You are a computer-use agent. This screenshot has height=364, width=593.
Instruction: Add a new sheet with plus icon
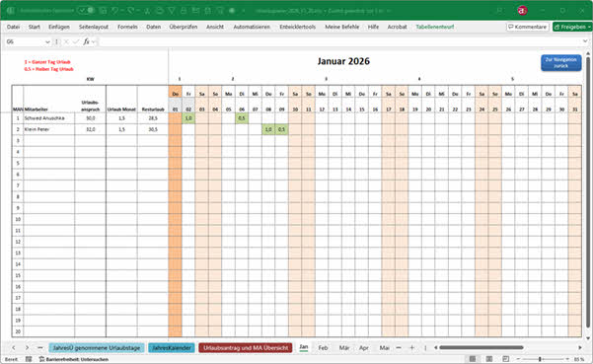(411, 348)
